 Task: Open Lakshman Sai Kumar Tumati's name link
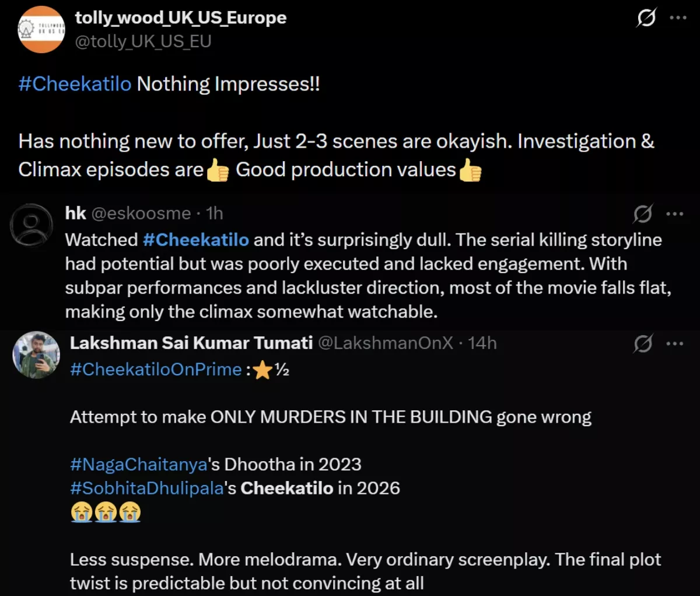click(x=191, y=343)
